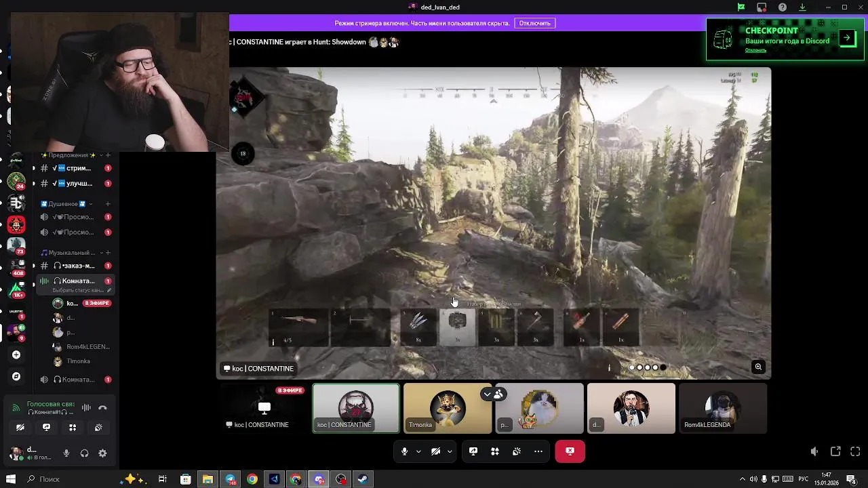The width and height of the screenshot is (868, 488).
Task: Add channel to Предложения category
Action: pos(108,155)
